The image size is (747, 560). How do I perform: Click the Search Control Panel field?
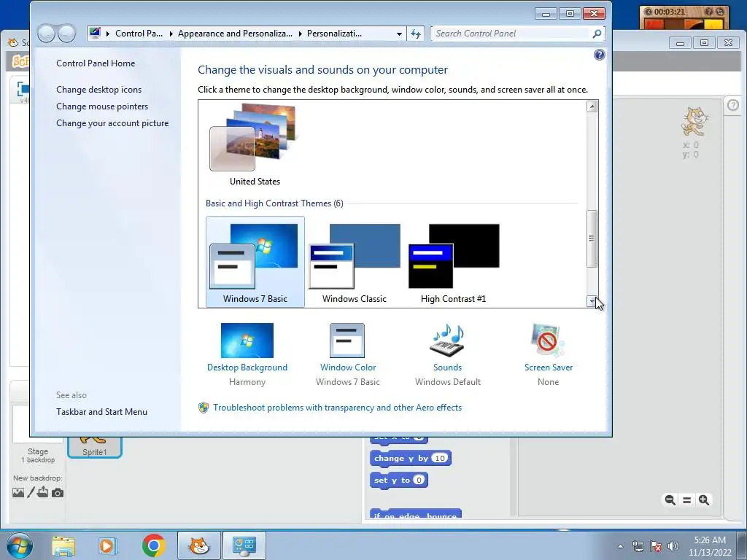[510, 34]
